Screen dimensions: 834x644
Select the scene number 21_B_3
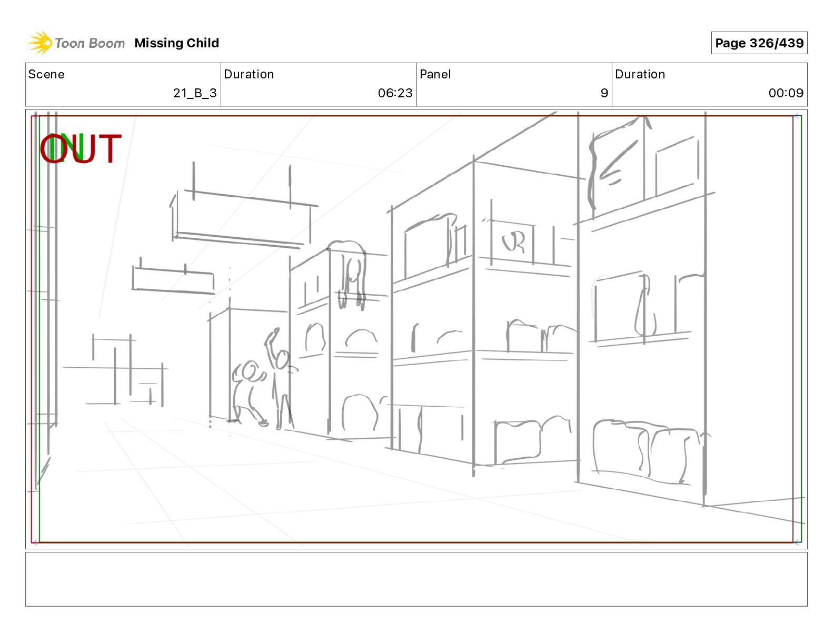point(195,93)
